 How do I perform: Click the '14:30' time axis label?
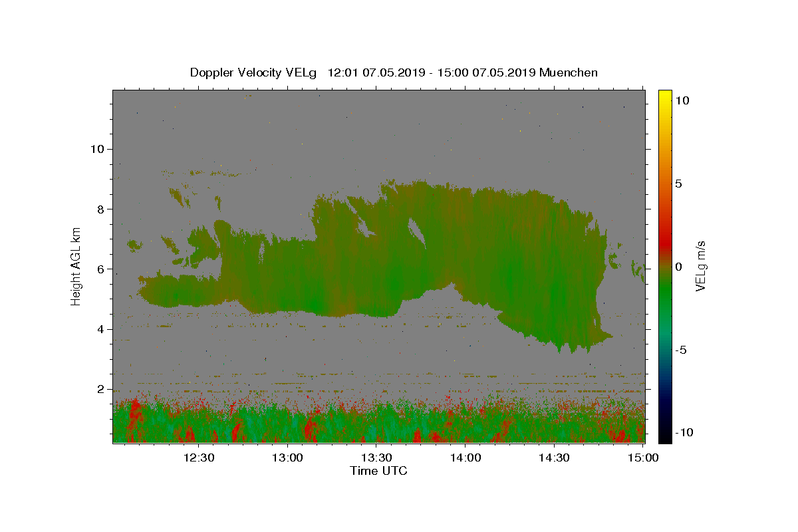554,458
